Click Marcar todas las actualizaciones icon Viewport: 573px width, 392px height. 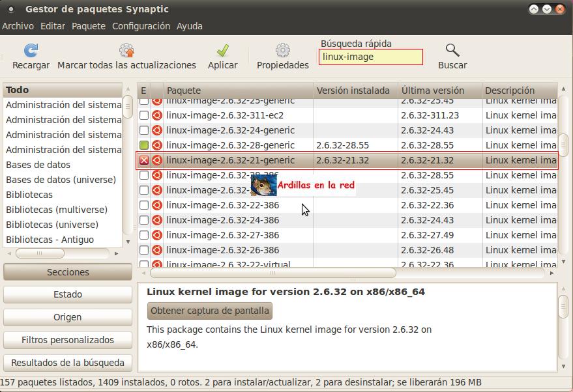click(126, 50)
